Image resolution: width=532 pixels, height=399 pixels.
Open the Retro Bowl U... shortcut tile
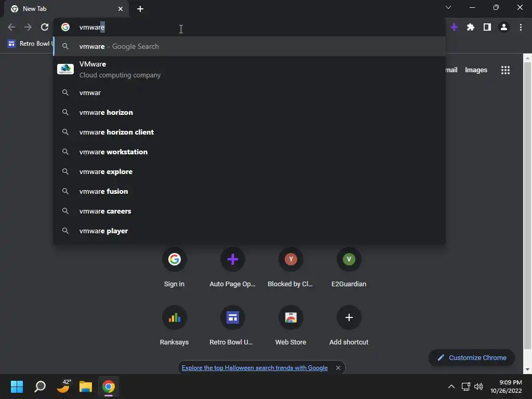(232, 326)
